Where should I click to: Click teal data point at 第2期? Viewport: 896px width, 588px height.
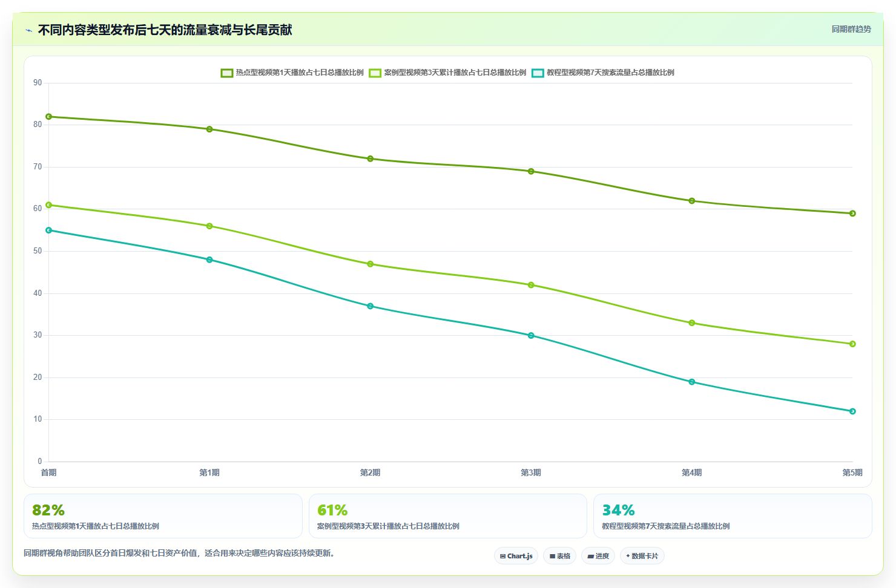(371, 306)
